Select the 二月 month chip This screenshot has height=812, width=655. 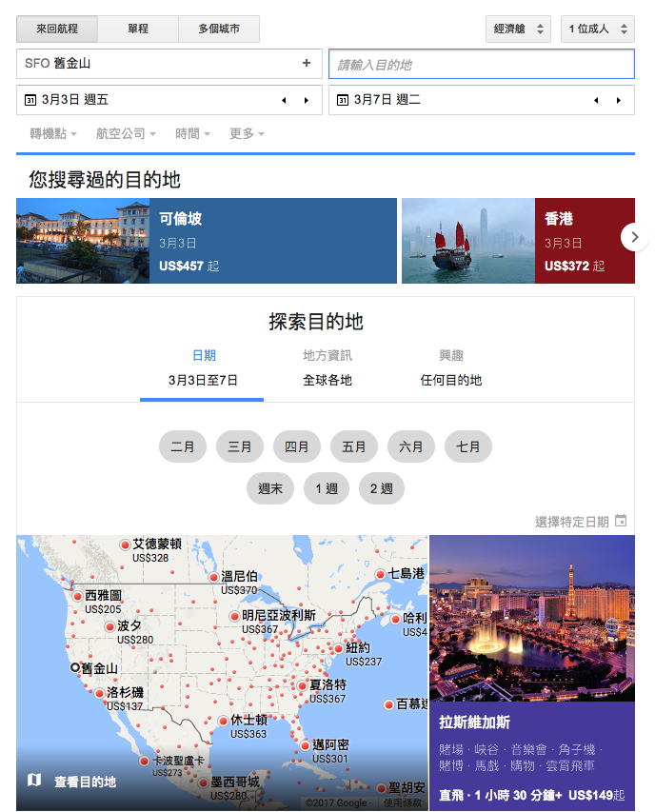[183, 446]
